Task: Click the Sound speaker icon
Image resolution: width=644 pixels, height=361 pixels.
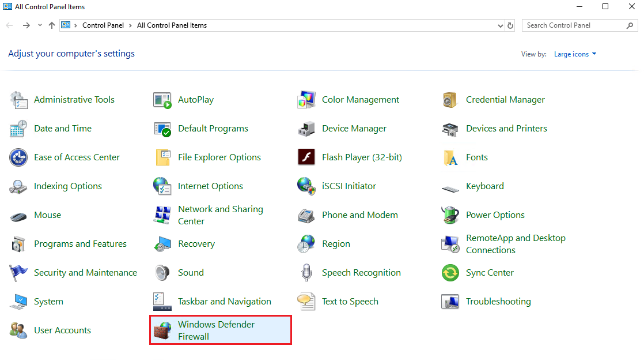Action: [162, 273]
